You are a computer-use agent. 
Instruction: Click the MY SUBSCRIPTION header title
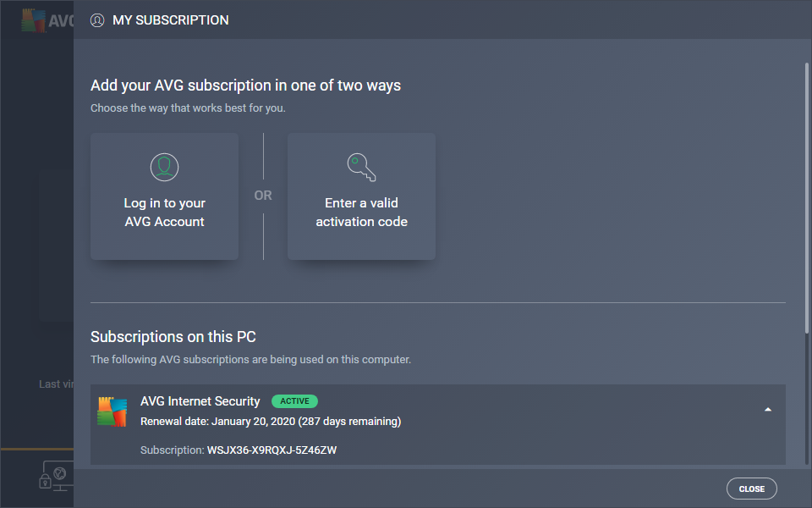pyautogui.click(x=170, y=20)
